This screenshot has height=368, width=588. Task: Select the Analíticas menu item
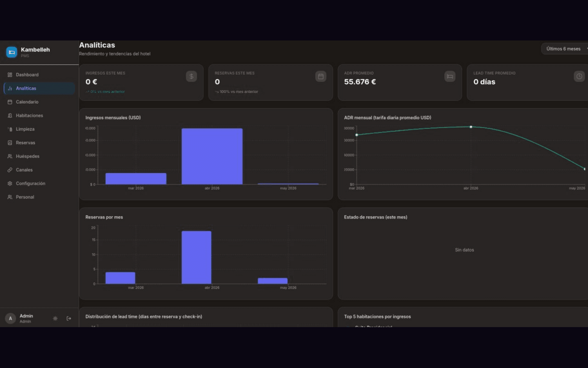(x=39, y=88)
